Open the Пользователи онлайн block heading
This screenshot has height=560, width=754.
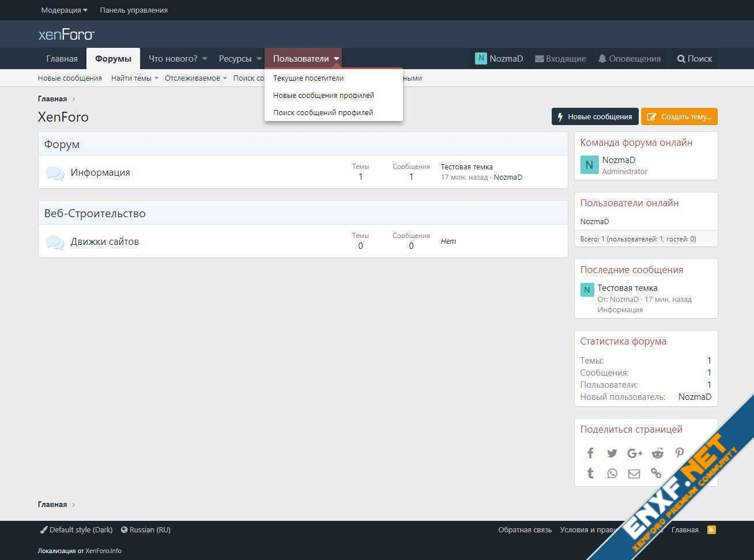tap(629, 203)
